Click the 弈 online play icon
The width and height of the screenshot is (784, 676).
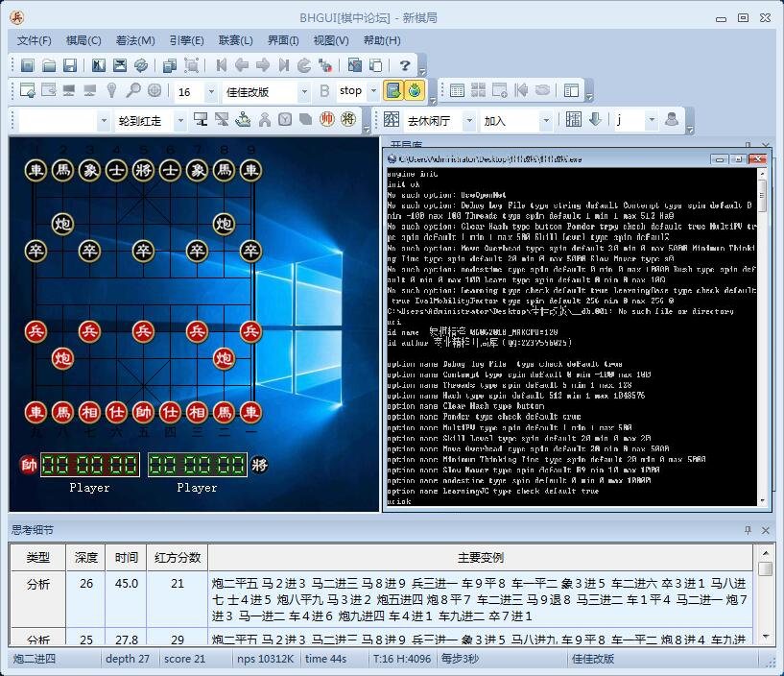(392, 120)
